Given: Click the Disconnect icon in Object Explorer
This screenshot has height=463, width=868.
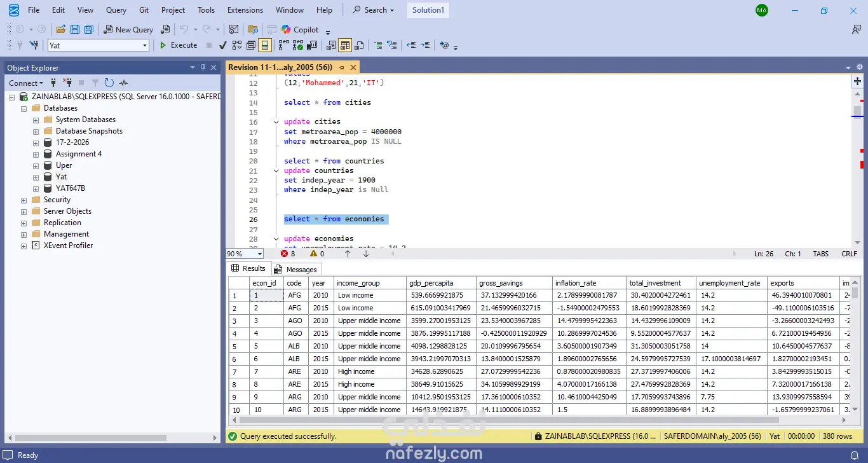Looking at the screenshot, I should point(67,83).
